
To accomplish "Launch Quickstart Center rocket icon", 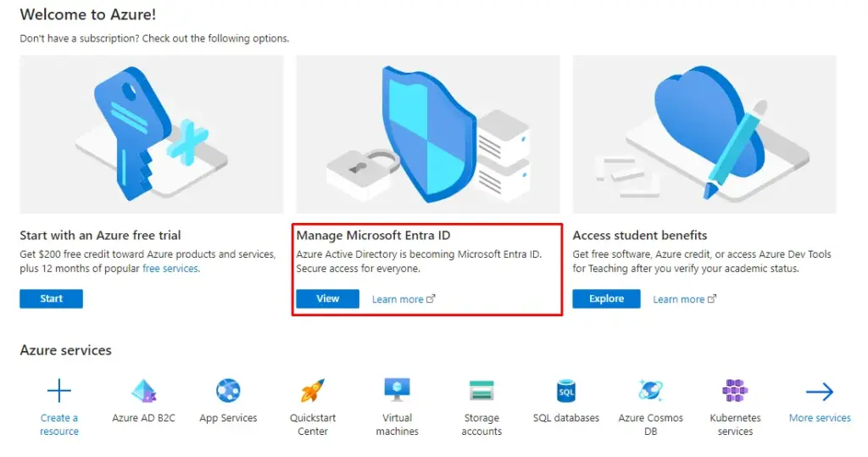I will click(313, 391).
